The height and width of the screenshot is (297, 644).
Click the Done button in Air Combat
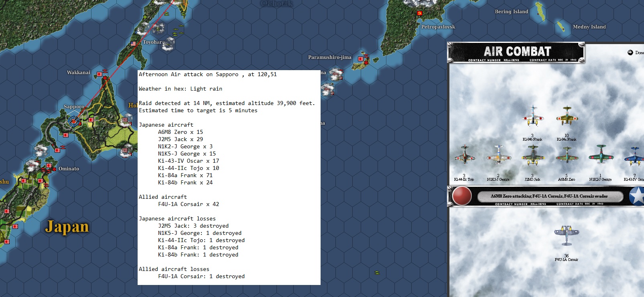(x=636, y=53)
